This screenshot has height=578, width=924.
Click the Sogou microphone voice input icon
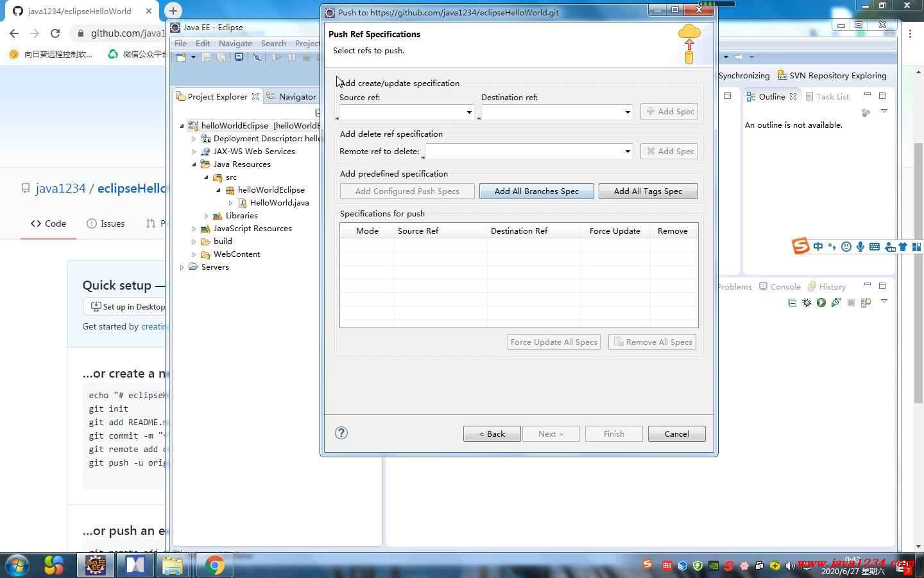tap(860, 247)
